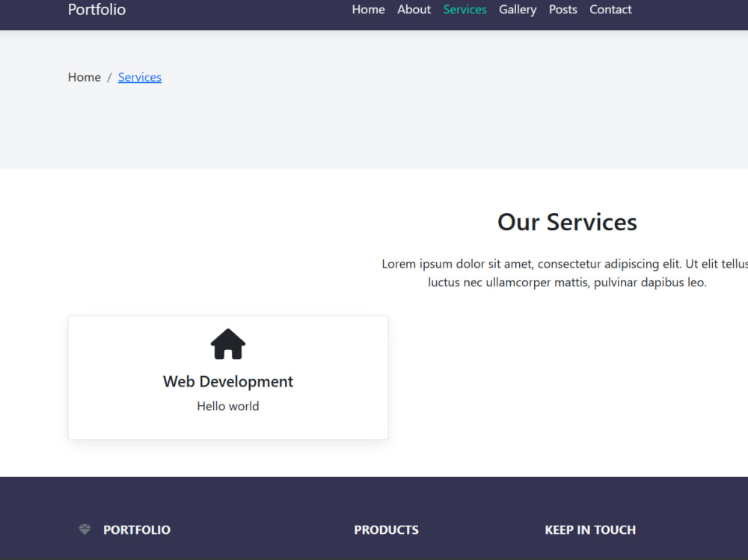
Task: Go to the Gallery section
Action: tap(518, 10)
